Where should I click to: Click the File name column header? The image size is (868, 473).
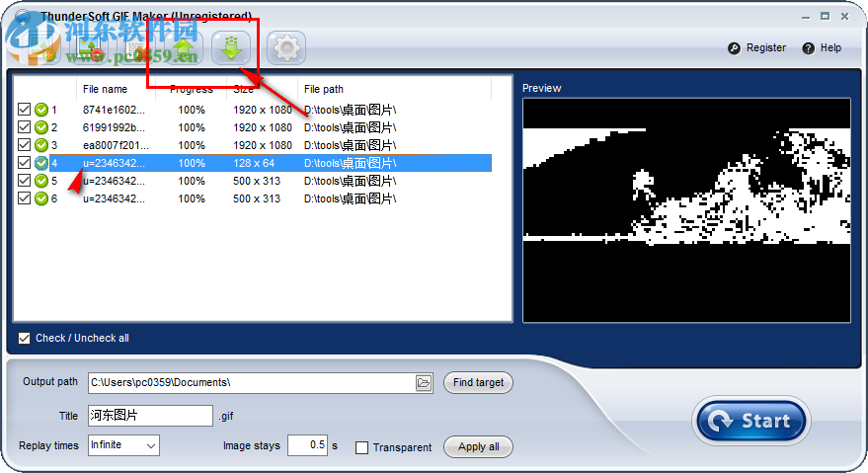click(x=106, y=89)
